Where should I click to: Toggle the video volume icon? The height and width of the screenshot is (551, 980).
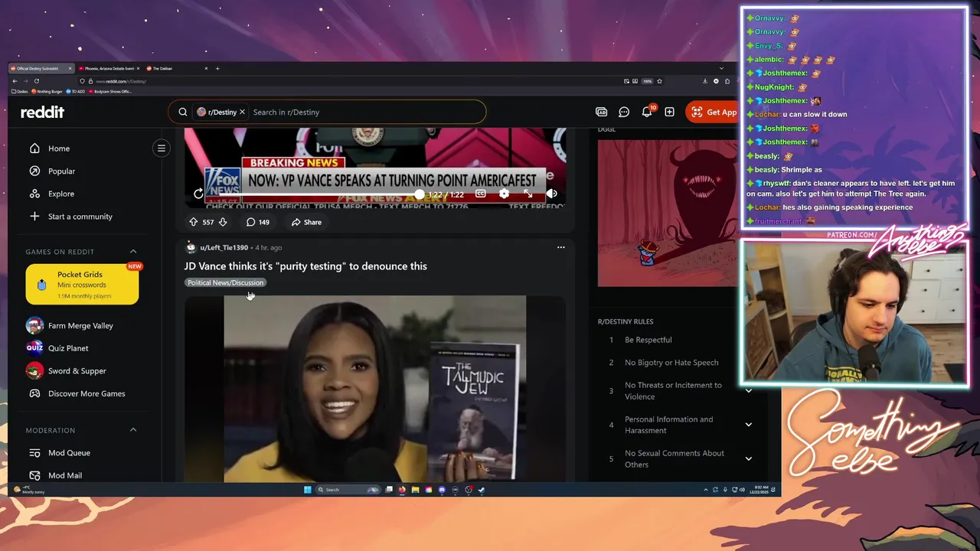point(551,194)
